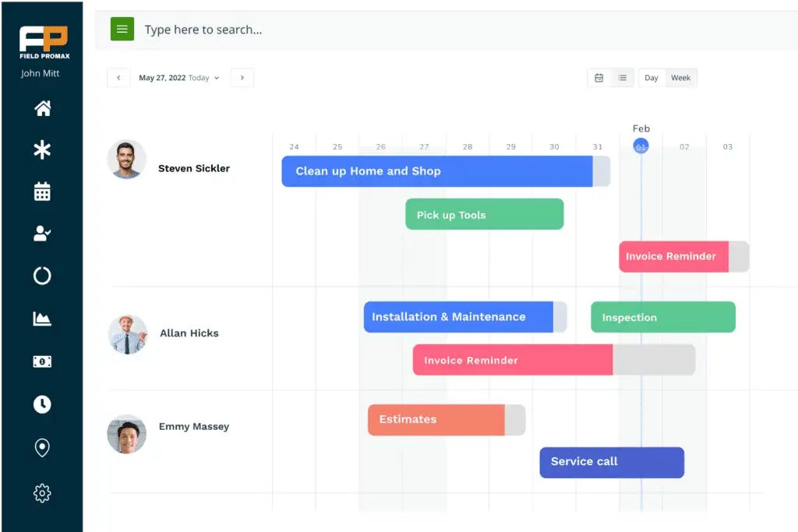Open the settings gear icon
This screenshot has width=798, height=532.
pos(42,493)
